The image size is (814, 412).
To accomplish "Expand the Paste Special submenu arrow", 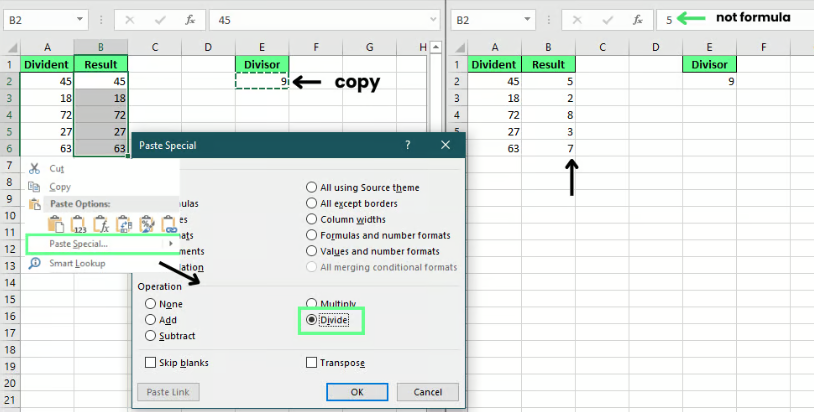I will pos(170,244).
